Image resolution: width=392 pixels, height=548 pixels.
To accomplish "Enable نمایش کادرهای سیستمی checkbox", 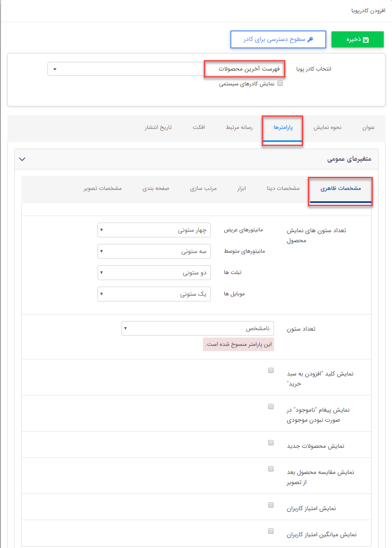I will pyautogui.click(x=280, y=83).
